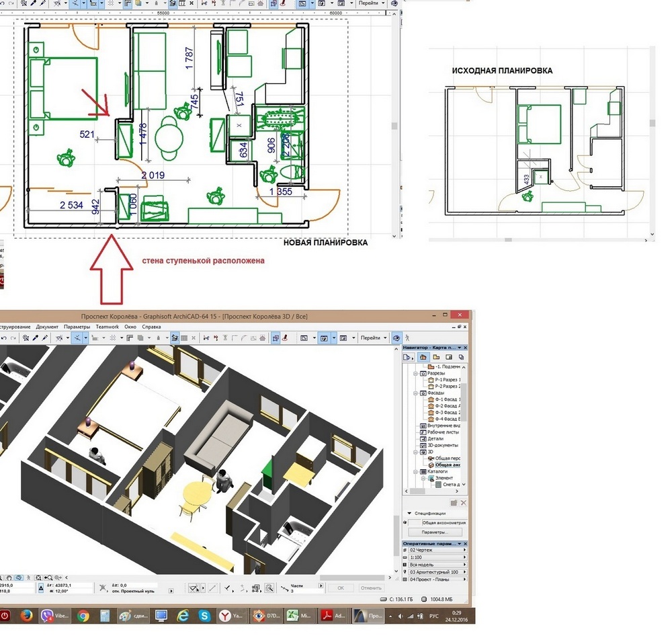Image resolution: width=672 pixels, height=640 pixels.
Task: Toggle the elevation delta coordinate button
Action: [41, 588]
